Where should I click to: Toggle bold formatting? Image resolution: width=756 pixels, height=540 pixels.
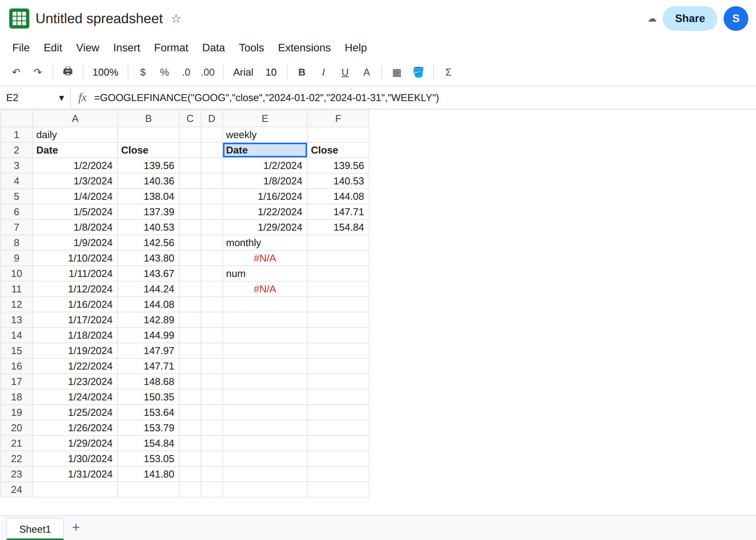coord(302,72)
